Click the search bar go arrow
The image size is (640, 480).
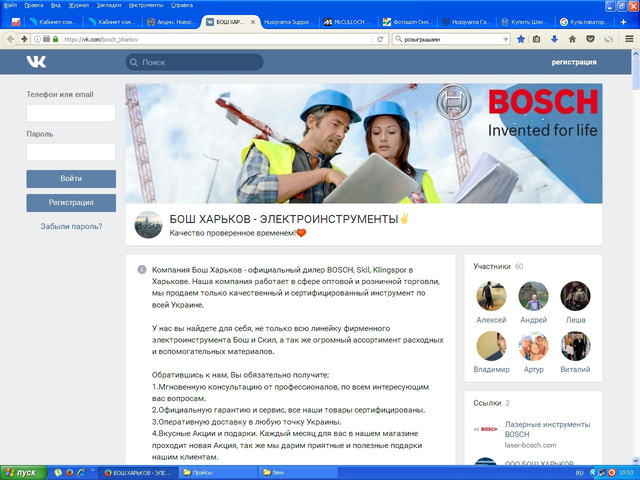pos(505,39)
